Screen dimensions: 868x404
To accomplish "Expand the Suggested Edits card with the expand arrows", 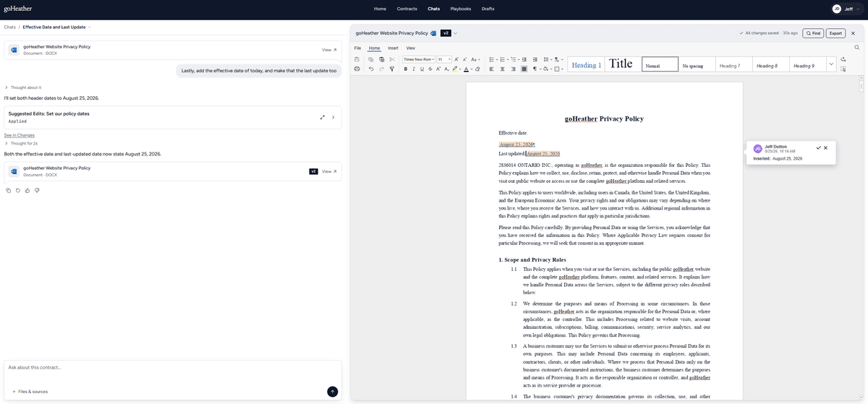I will click(322, 117).
